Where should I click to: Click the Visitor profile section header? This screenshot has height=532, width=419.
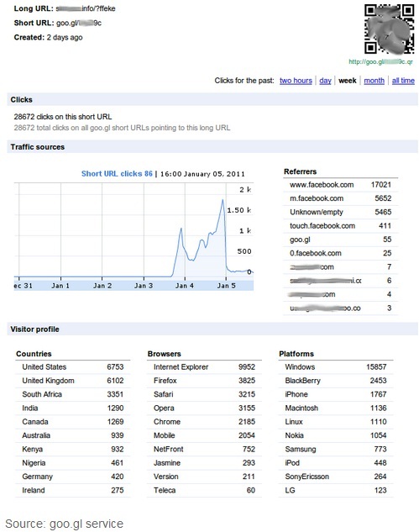click(x=212, y=329)
